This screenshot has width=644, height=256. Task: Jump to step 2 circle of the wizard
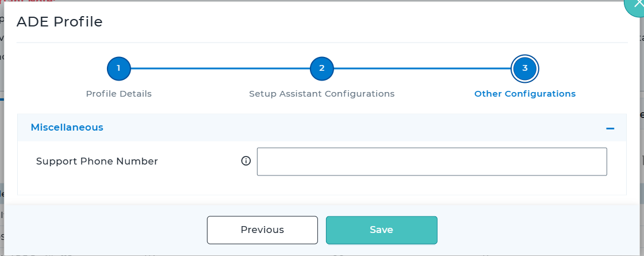[x=322, y=68]
